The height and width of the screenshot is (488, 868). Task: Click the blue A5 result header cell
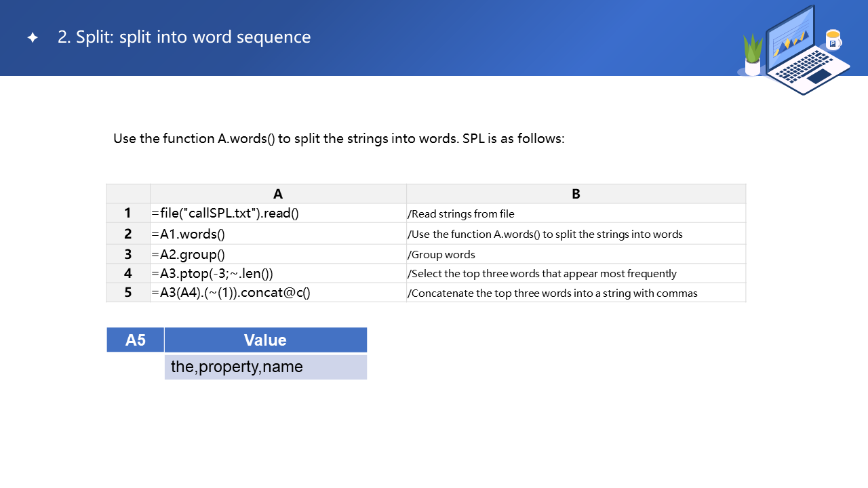pyautogui.click(x=136, y=340)
